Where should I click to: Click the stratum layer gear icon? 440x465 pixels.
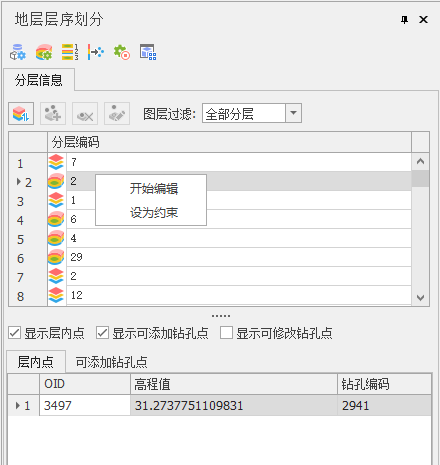44,52
